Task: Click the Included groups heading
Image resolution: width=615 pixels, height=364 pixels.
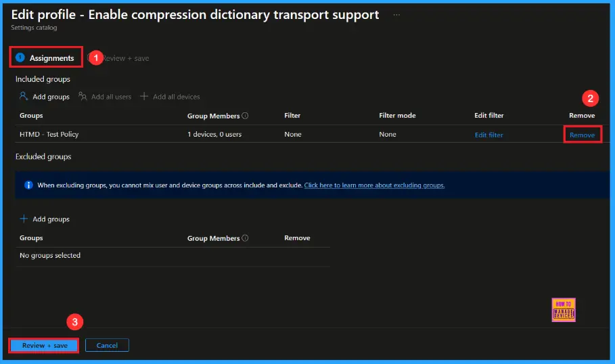Action: tap(43, 79)
